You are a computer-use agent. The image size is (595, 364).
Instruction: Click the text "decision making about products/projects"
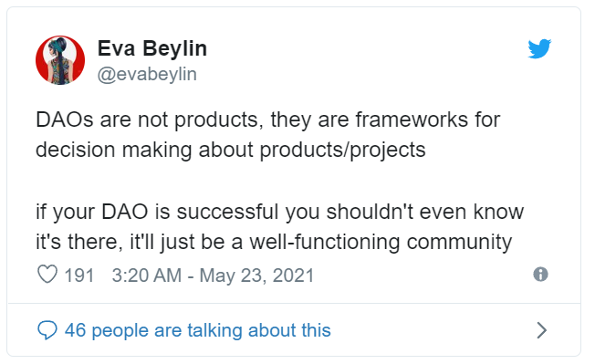(231, 151)
